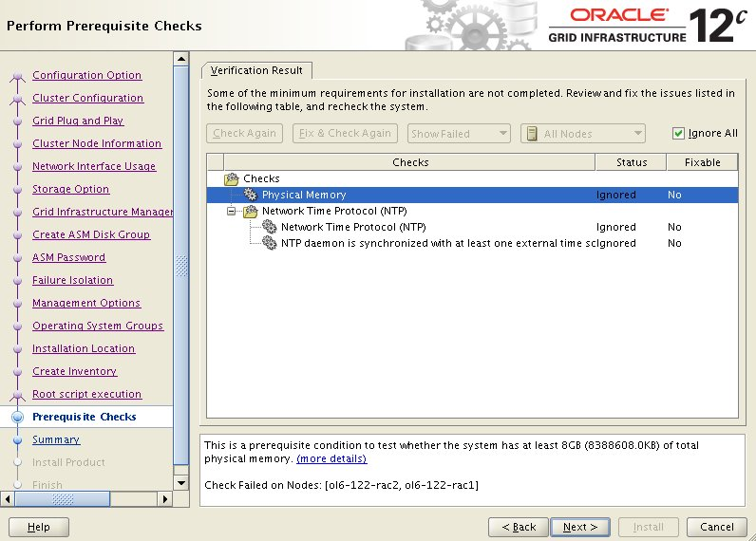Collapse the Network Time Protocol (NTP) tree node
756x541 pixels.
pos(232,211)
